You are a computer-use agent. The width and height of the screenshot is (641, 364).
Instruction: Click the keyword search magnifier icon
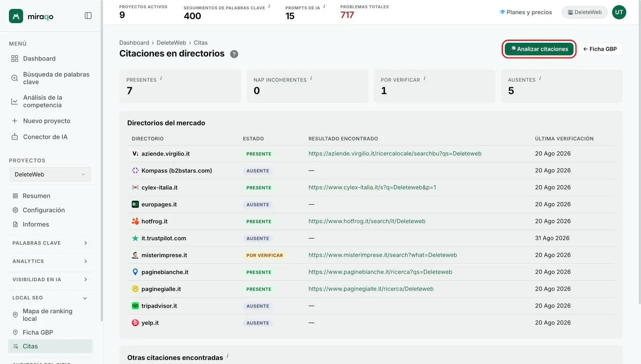pyautogui.click(x=15, y=78)
